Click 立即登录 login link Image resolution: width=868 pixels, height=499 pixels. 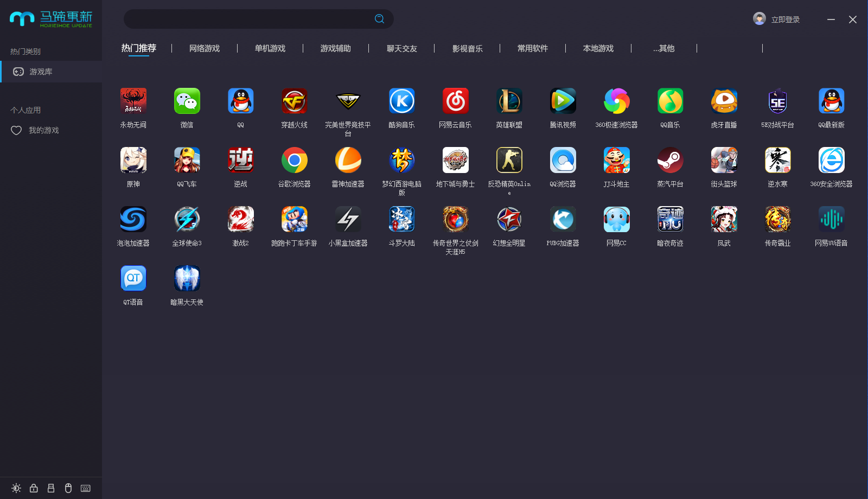786,20
